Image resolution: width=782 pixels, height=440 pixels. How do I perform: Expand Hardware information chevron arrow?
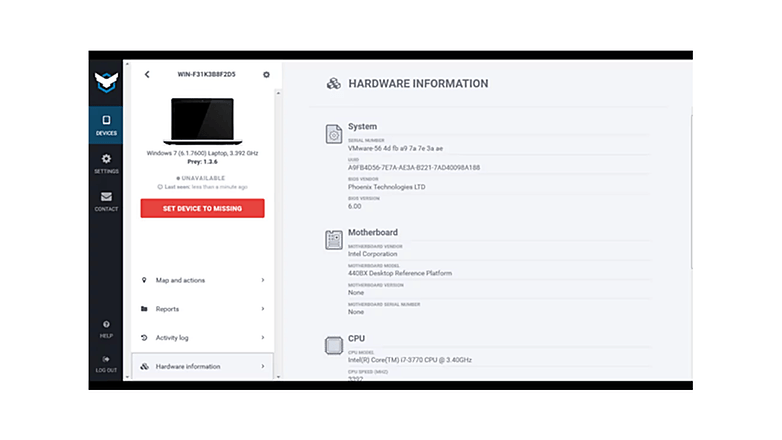pos(263,366)
